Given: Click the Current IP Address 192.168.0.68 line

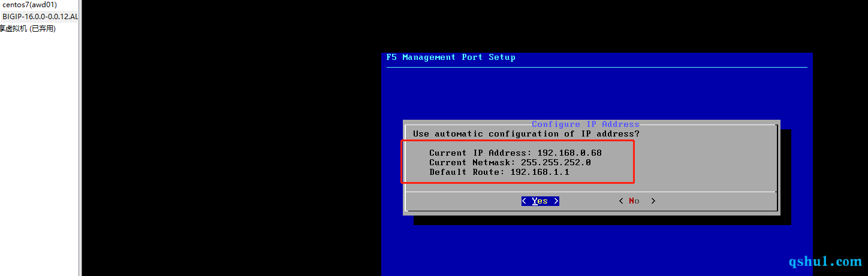Looking at the screenshot, I should (x=515, y=153).
